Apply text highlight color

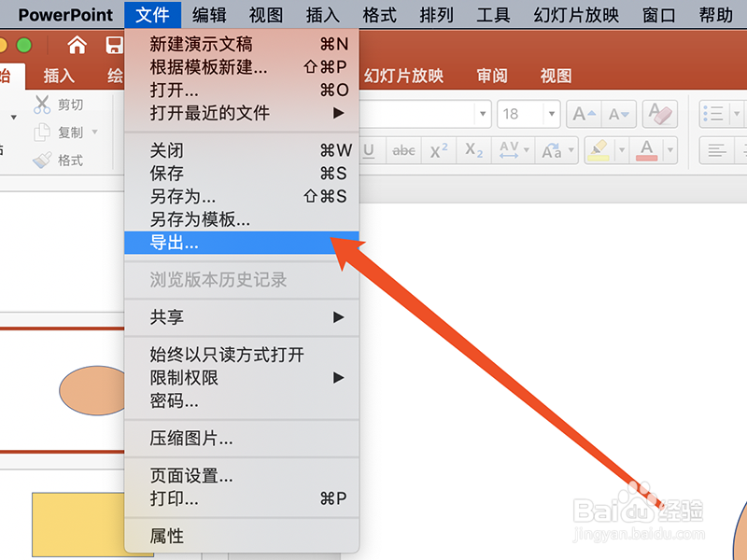(599, 150)
